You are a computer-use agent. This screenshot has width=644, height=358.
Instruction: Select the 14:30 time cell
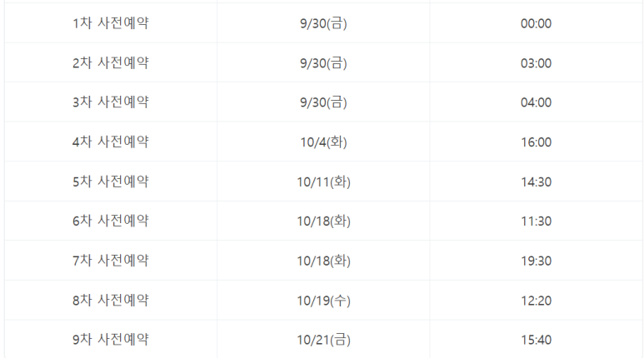(536, 181)
